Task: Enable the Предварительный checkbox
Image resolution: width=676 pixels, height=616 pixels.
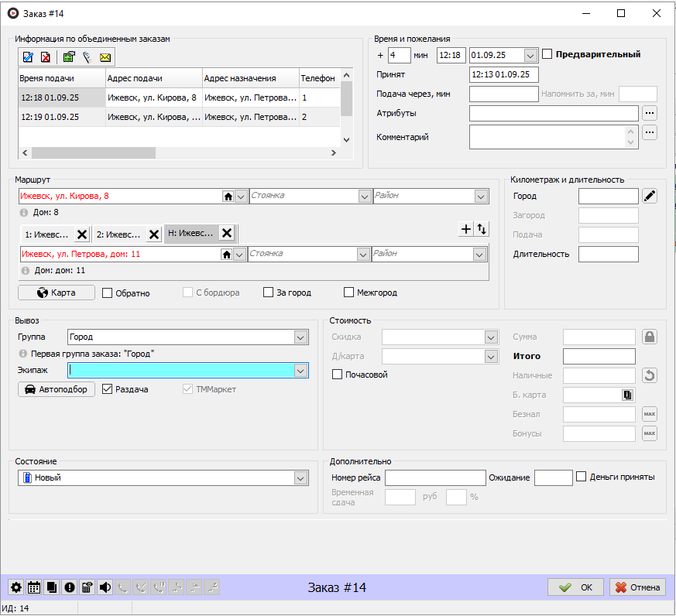Action: coord(547,54)
